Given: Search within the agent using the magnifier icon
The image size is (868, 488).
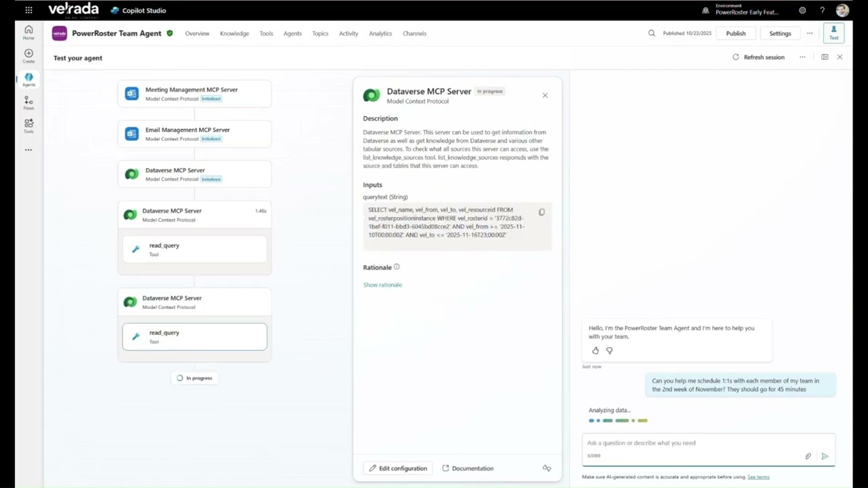Looking at the screenshot, I should [652, 33].
